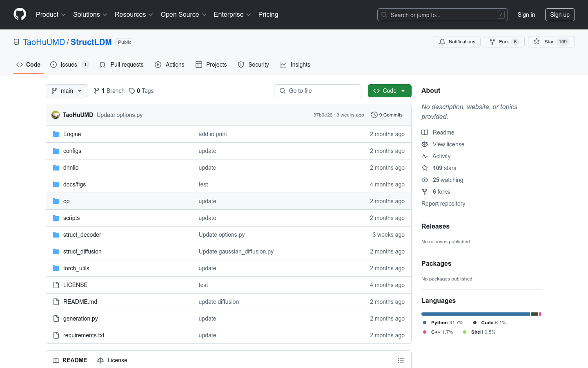The image size is (588, 368).
Task: Open the green Code dropdown button
Action: [x=390, y=91]
